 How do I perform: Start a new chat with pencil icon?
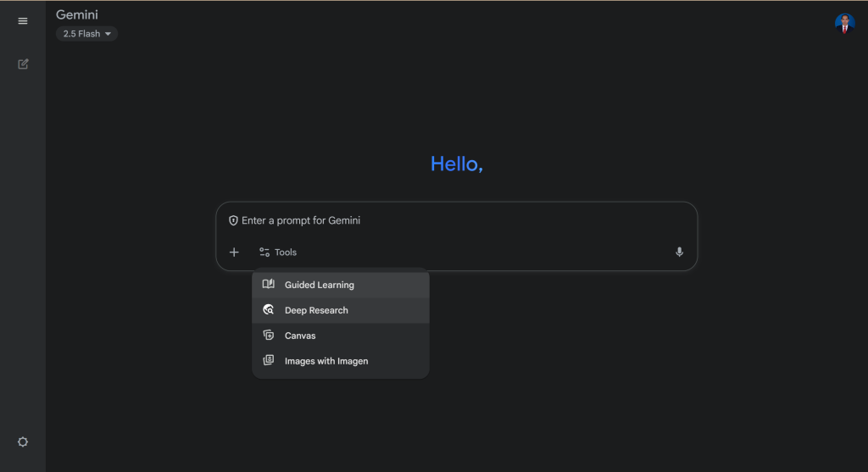click(x=23, y=64)
